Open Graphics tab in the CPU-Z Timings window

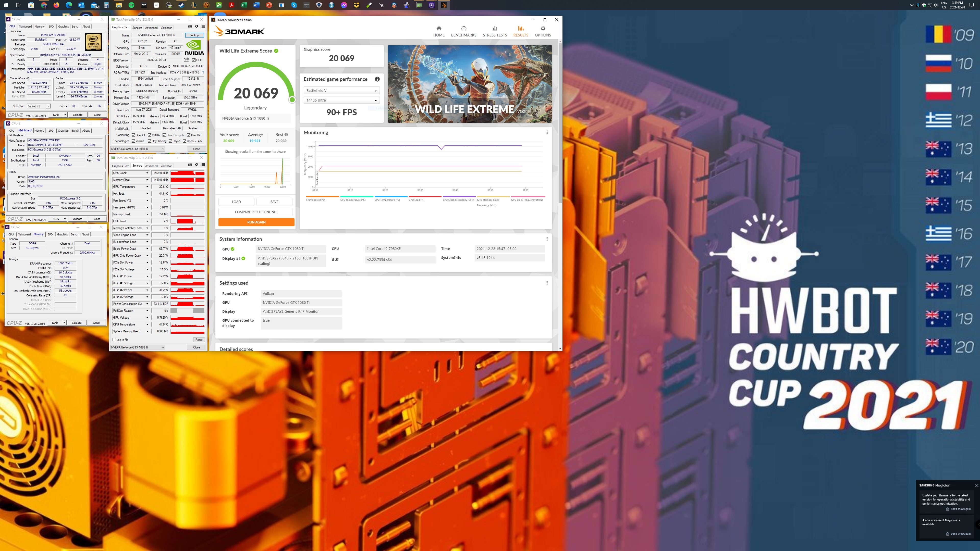point(62,234)
